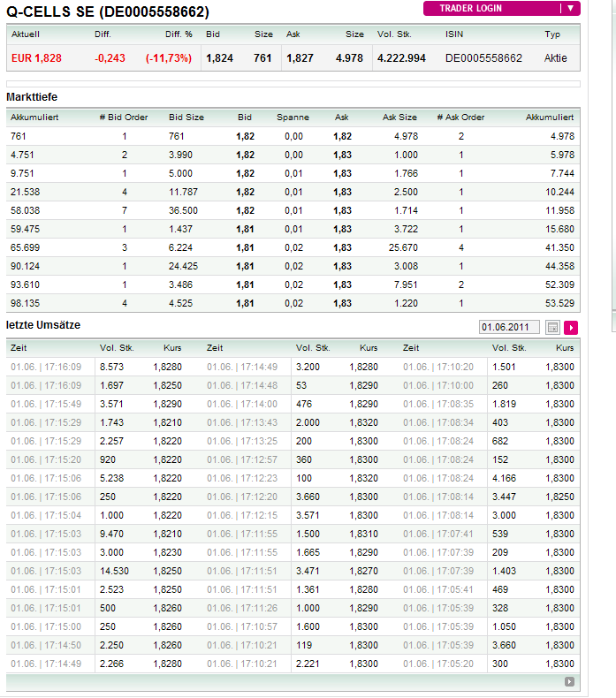This screenshot has width=616, height=698.
Task: Click the current price EUR 1,828
Action: 36,58
